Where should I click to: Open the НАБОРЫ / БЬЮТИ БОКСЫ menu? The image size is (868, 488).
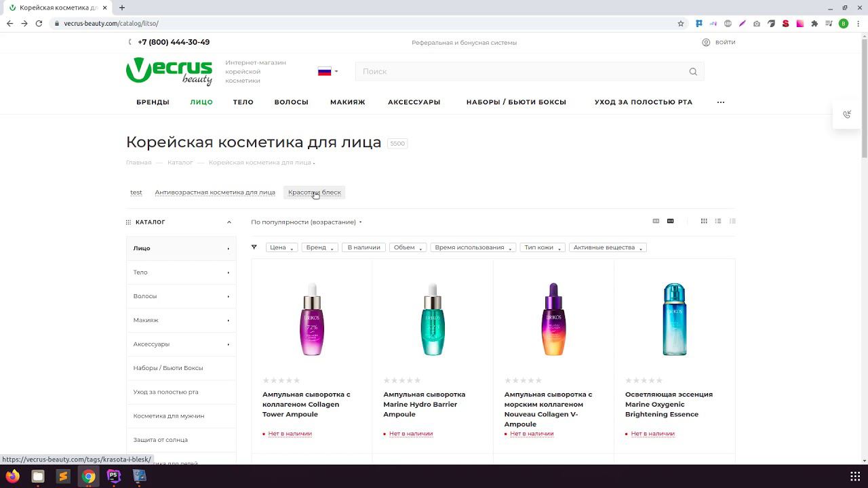tap(516, 102)
